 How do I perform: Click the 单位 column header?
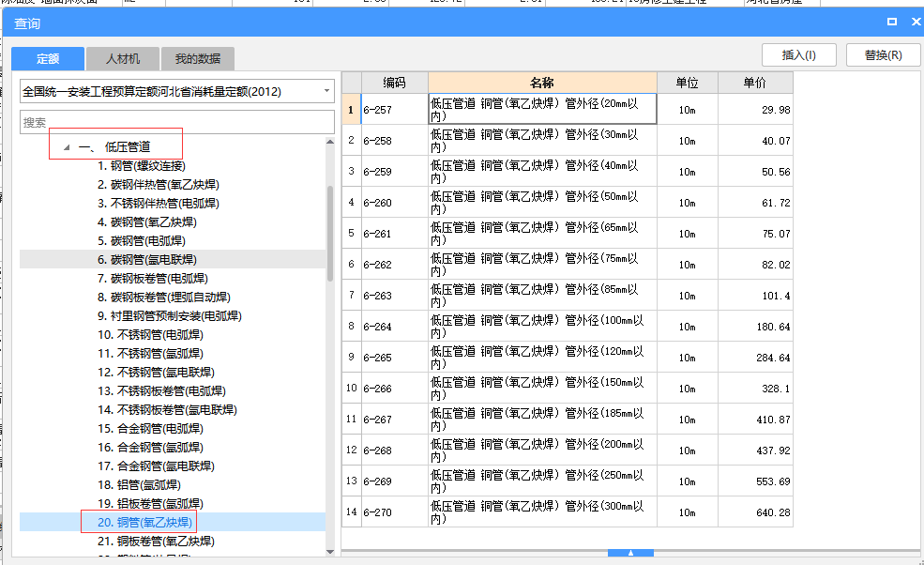coord(687,83)
